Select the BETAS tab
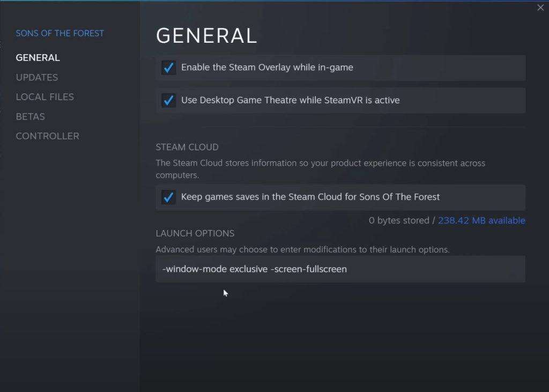 coord(30,116)
